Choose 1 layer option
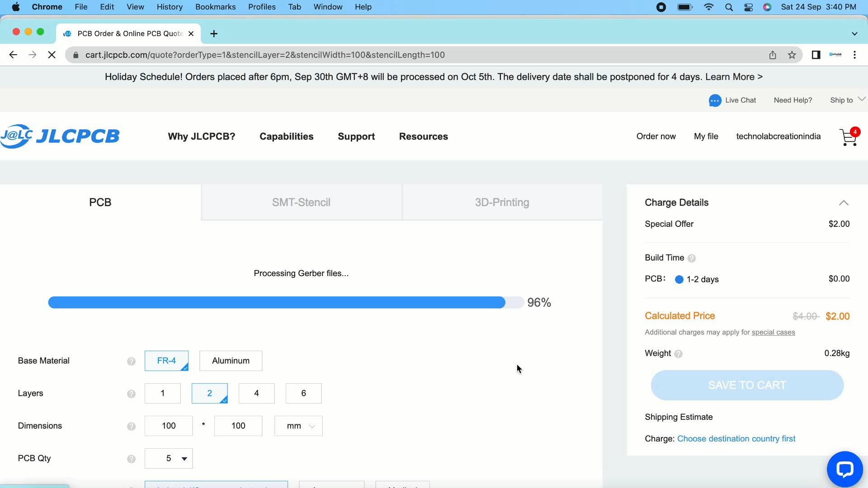Image resolution: width=868 pixels, height=488 pixels. pos(163,394)
